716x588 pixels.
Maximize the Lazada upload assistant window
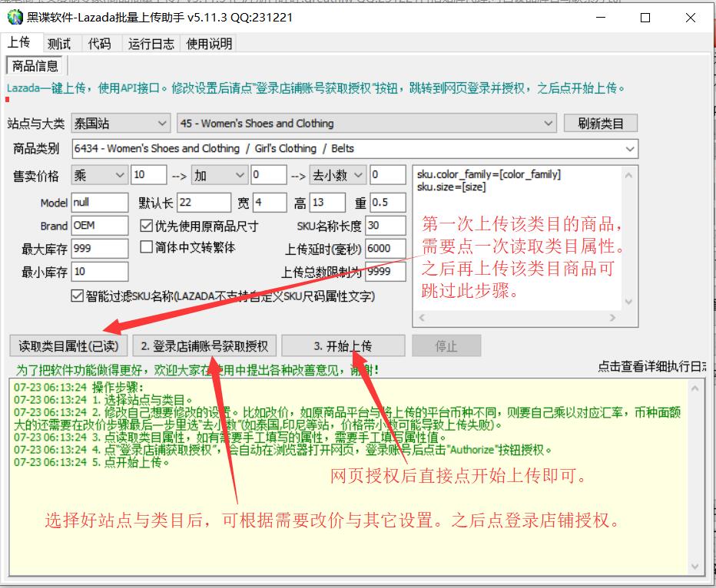(645, 18)
